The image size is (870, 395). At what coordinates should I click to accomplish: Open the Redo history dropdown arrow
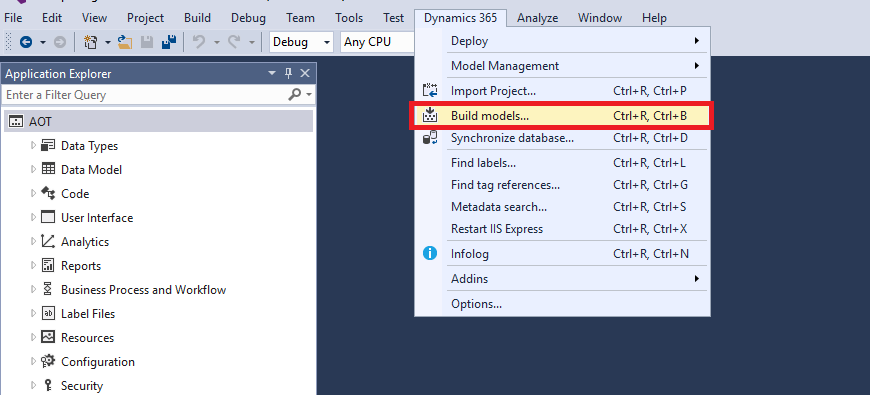coord(251,43)
